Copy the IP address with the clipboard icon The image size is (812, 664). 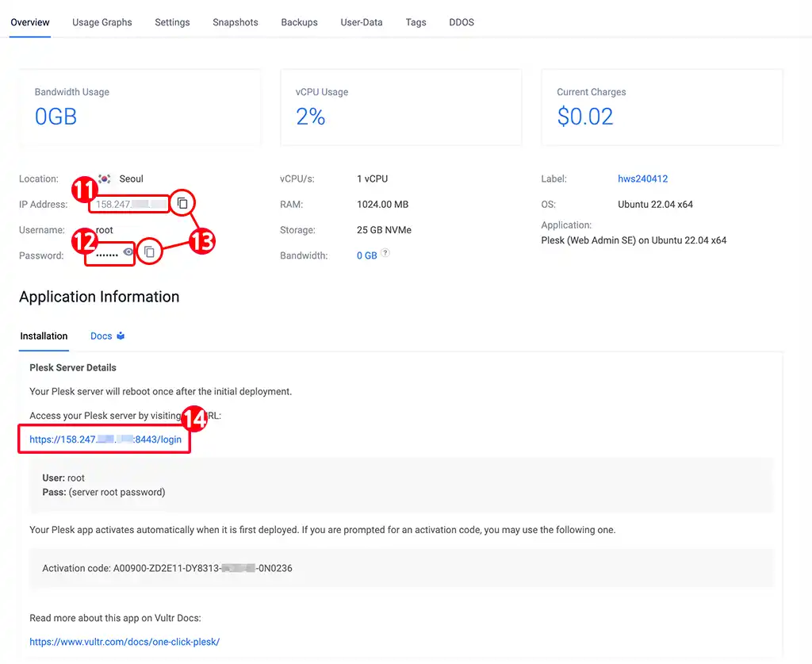182,203
